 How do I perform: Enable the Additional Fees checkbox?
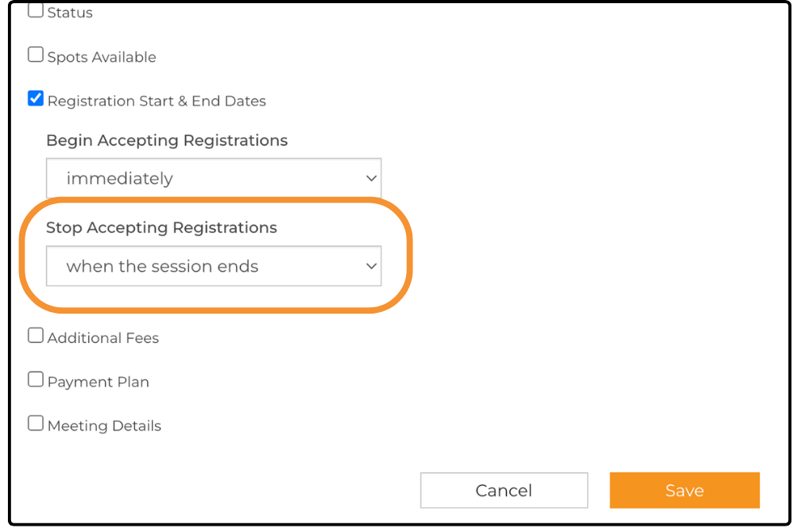(x=36, y=336)
